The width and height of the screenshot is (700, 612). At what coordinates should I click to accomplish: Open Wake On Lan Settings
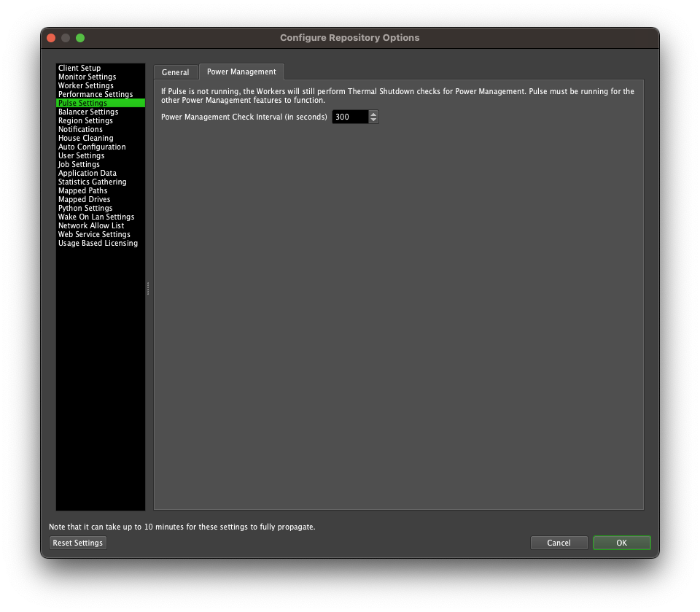tap(101, 217)
